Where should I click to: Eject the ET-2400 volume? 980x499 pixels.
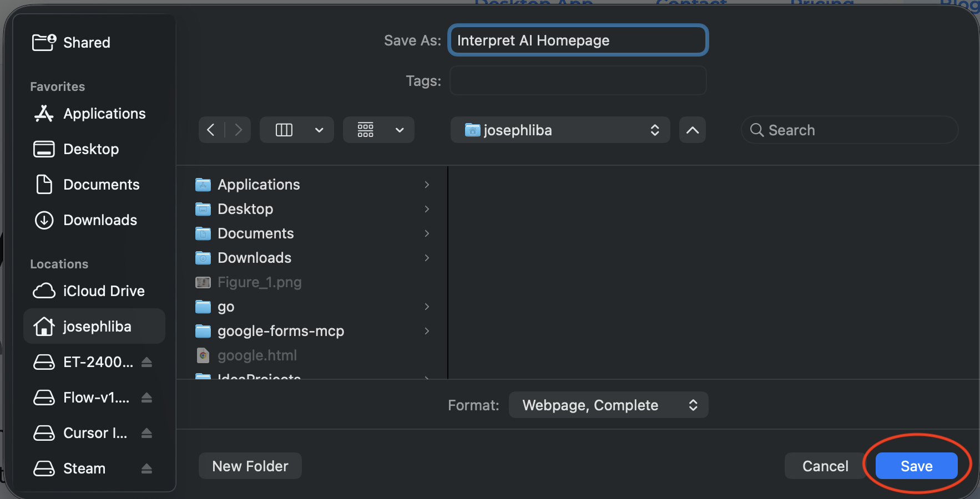pyautogui.click(x=147, y=362)
